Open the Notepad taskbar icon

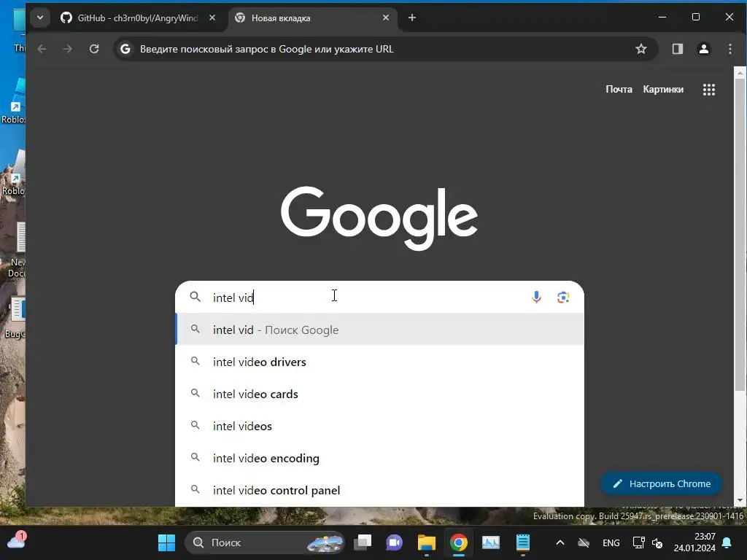523,542
